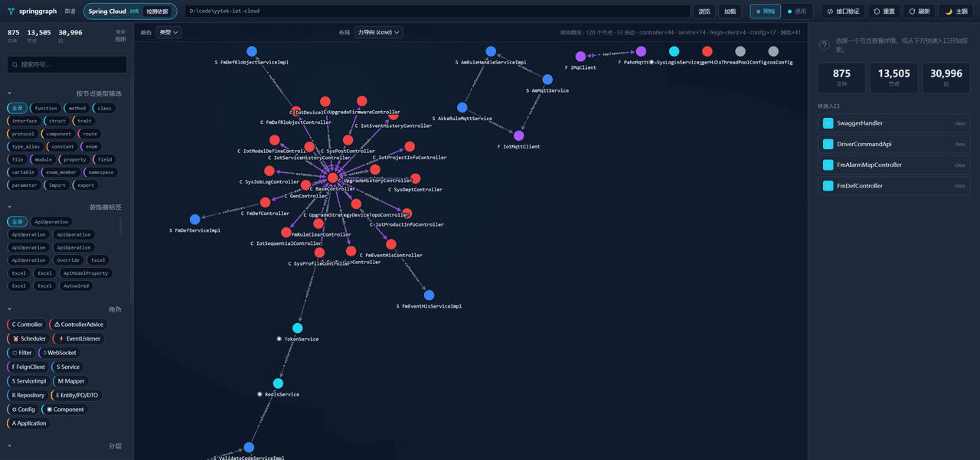Click the 刷新 refresh button

click(x=919, y=11)
